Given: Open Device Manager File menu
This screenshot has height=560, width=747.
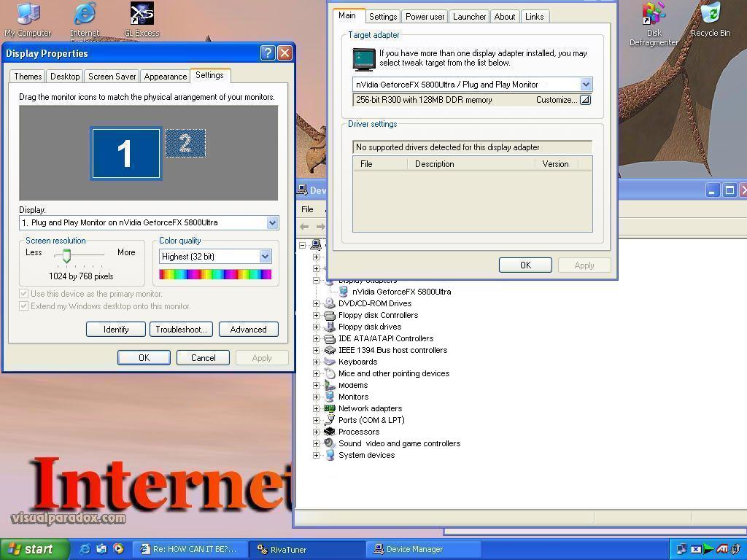Looking at the screenshot, I should click(307, 209).
